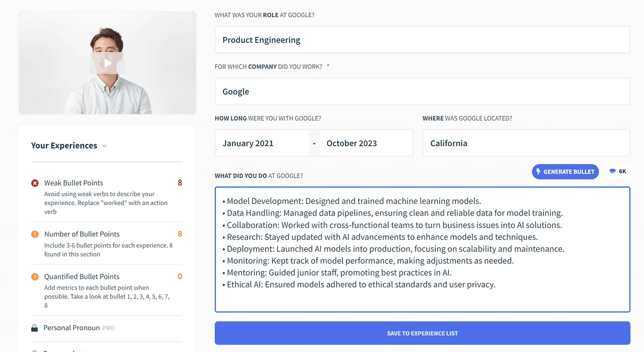Open the Weak Bullet Points item

click(106, 197)
